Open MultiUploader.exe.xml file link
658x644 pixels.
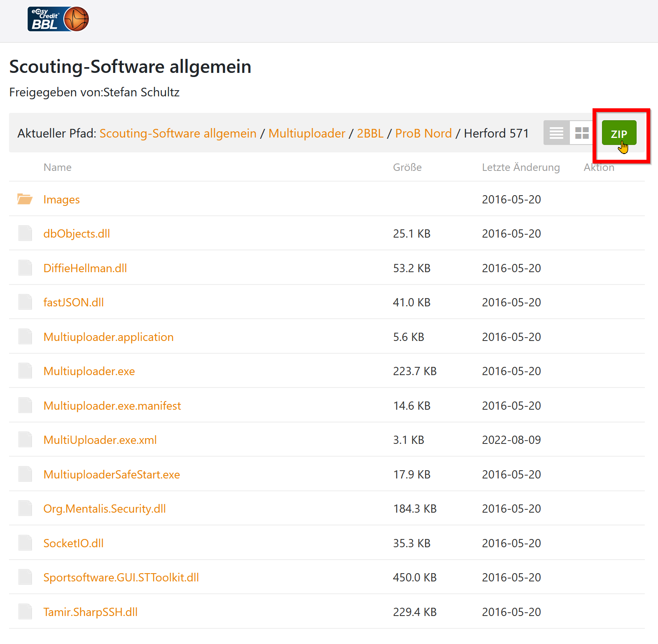coord(100,440)
